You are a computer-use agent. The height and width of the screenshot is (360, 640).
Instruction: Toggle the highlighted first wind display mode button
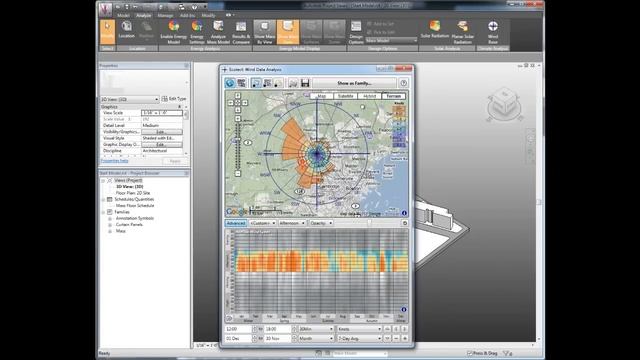[256, 83]
